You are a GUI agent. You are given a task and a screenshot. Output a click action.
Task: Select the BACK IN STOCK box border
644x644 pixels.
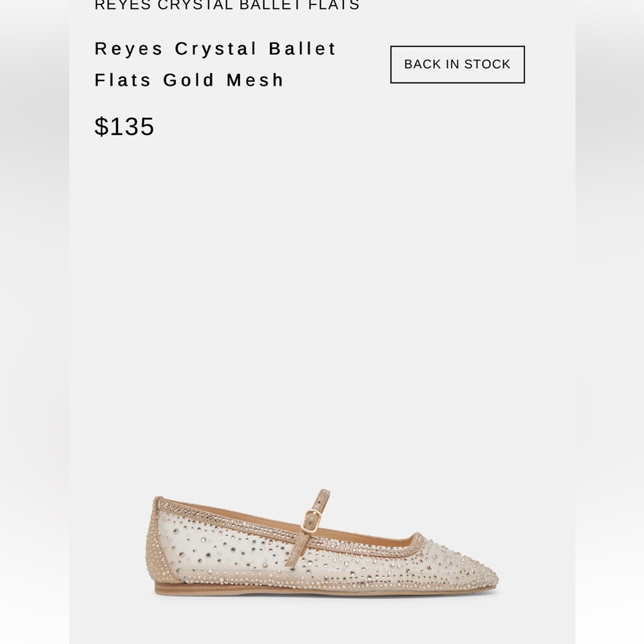tap(457, 47)
